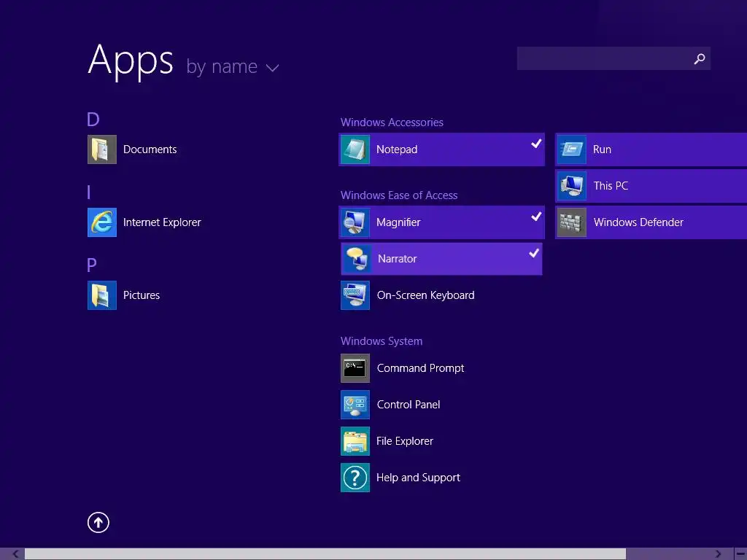Open the 'by name' sort dropdown
Image resolution: width=747 pixels, height=560 pixels.
(x=232, y=66)
